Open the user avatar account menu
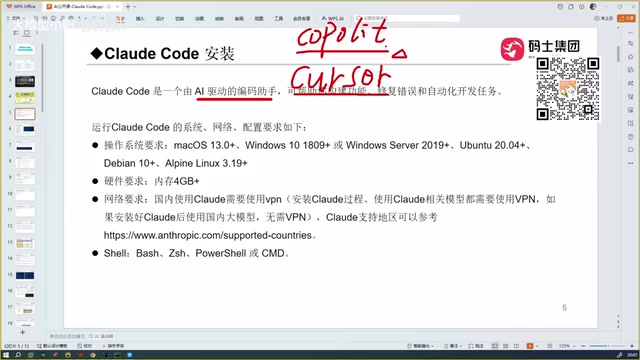 click(x=593, y=7)
